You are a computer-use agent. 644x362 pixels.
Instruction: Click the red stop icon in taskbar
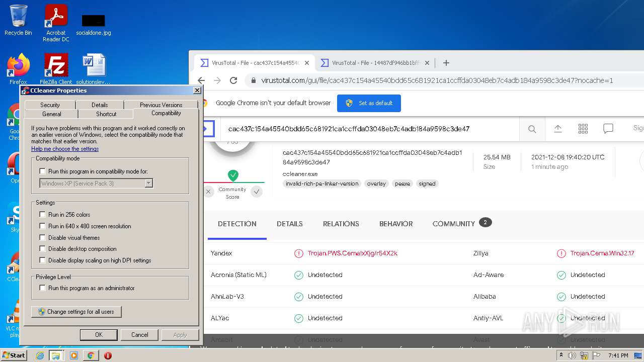tap(108, 355)
